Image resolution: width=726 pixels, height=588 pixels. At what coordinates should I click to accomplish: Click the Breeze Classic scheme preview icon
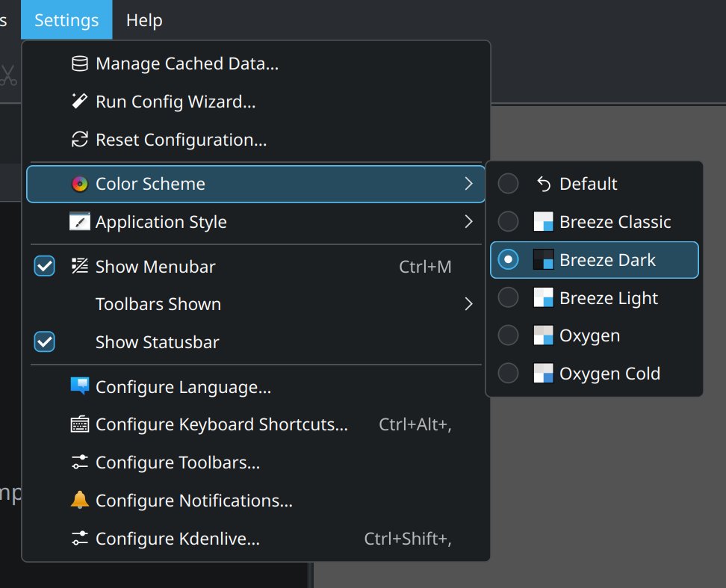(x=544, y=221)
